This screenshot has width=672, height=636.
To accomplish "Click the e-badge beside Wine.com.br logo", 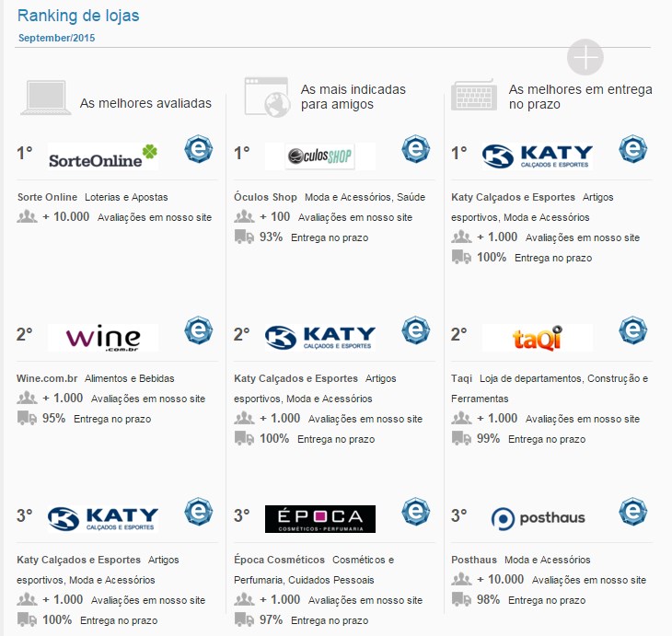I will click(199, 330).
